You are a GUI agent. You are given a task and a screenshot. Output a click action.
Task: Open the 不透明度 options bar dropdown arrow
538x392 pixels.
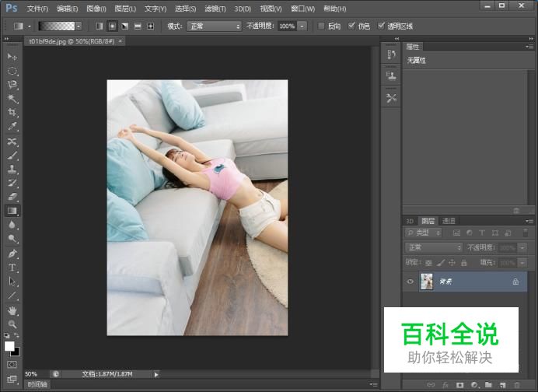pyautogui.click(x=302, y=26)
